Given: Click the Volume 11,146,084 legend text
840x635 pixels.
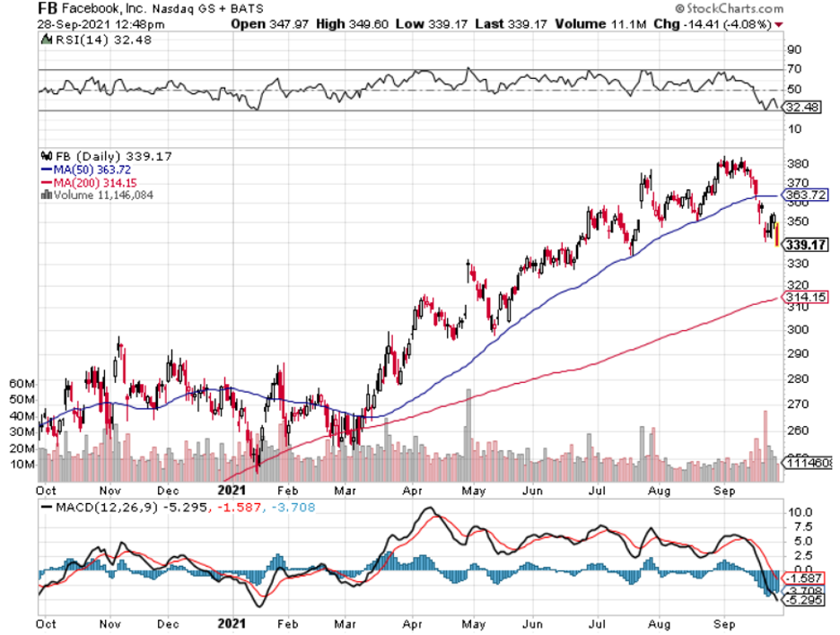Looking at the screenshot, I should click(103, 195).
